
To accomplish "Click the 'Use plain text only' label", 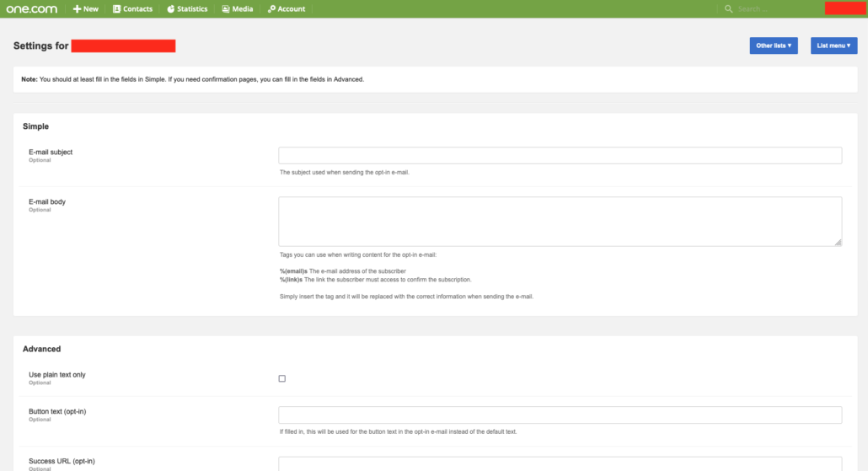I will pyautogui.click(x=57, y=375).
